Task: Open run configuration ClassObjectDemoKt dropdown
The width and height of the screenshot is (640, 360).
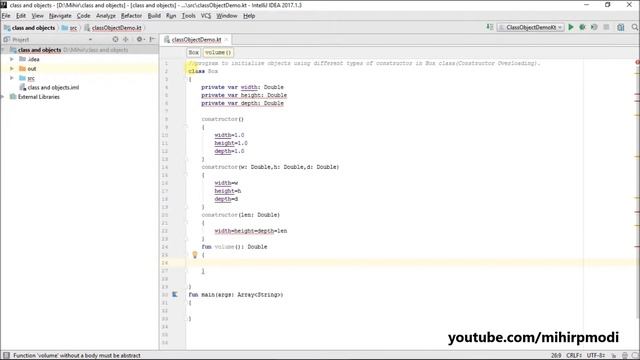Action: pyautogui.click(x=531, y=27)
